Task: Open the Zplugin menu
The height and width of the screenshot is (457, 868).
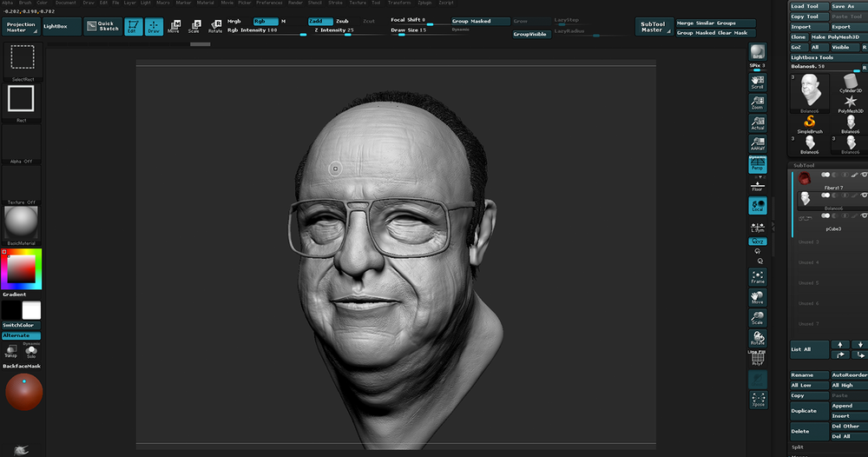Action: 424,3
